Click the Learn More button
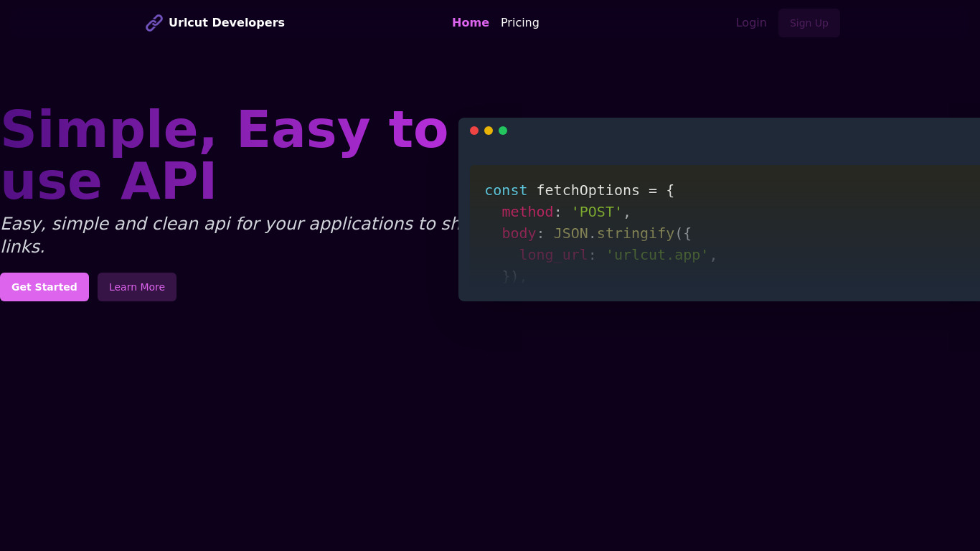Screen dimensions: 980x551 point(137,287)
